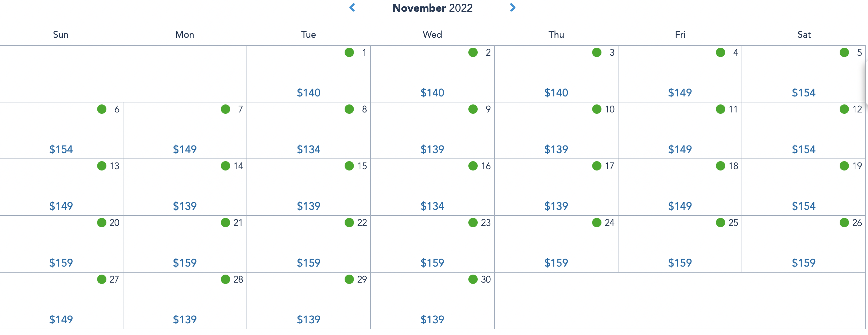
Task: Select date number 7 in calendar
Action: coord(240,109)
